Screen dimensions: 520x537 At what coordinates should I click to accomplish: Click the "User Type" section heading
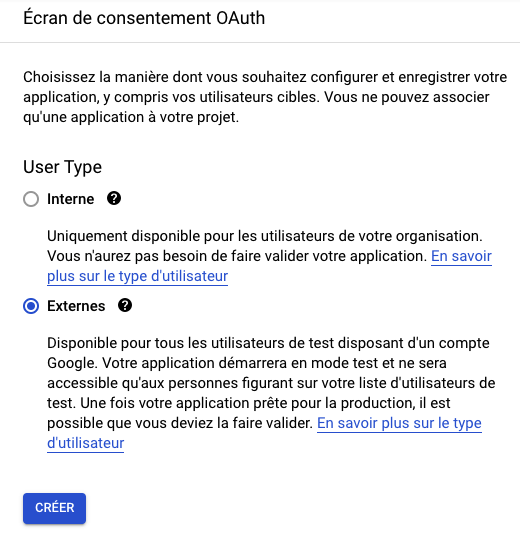point(62,167)
